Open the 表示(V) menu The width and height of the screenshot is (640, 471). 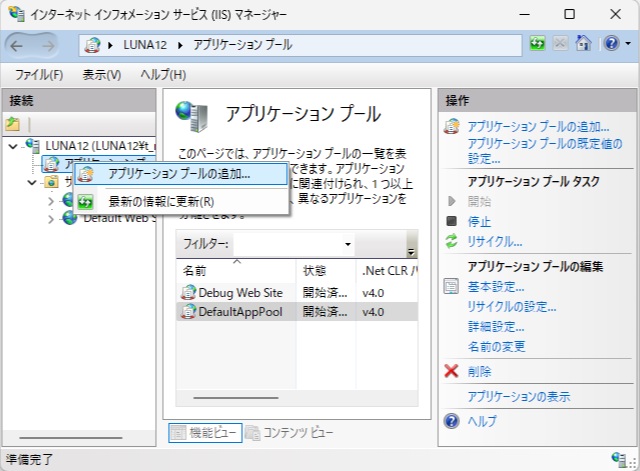pyautogui.click(x=102, y=75)
